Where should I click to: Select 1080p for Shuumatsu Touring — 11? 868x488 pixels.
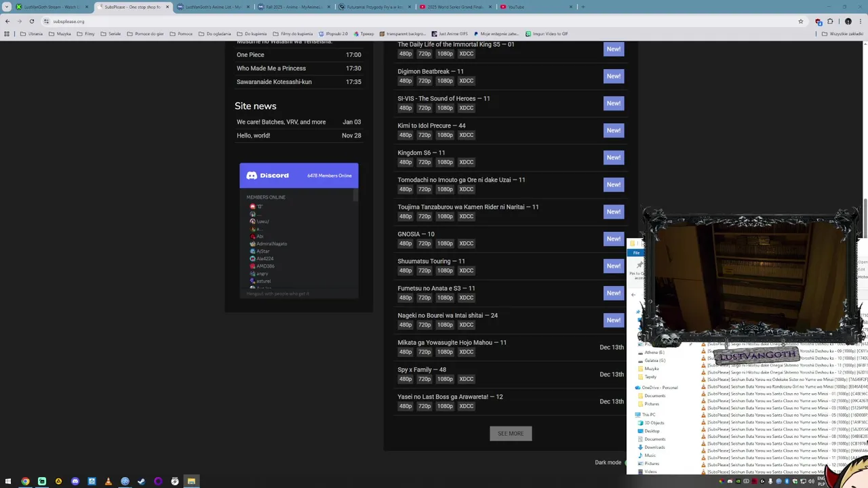point(445,270)
